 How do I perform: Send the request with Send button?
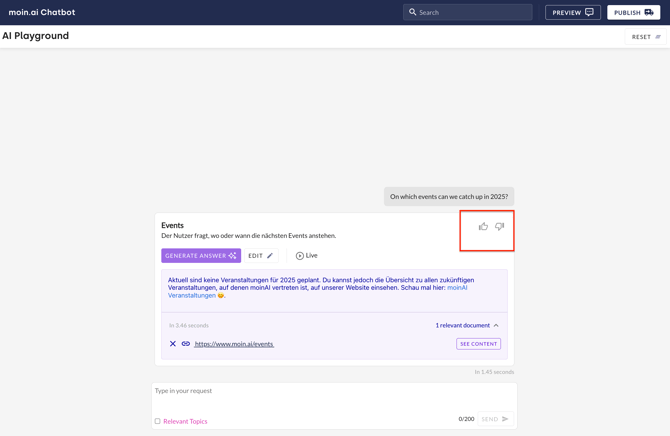pos(494,419)
